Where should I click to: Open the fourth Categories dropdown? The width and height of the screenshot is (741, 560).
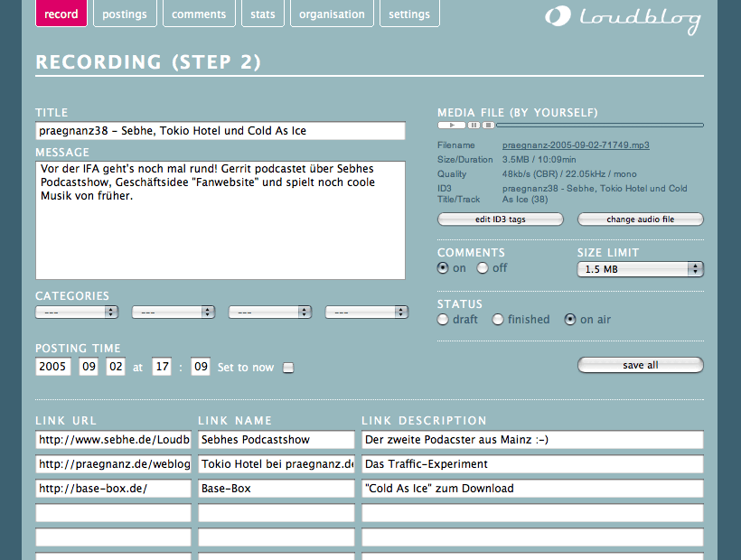point(367,313)
